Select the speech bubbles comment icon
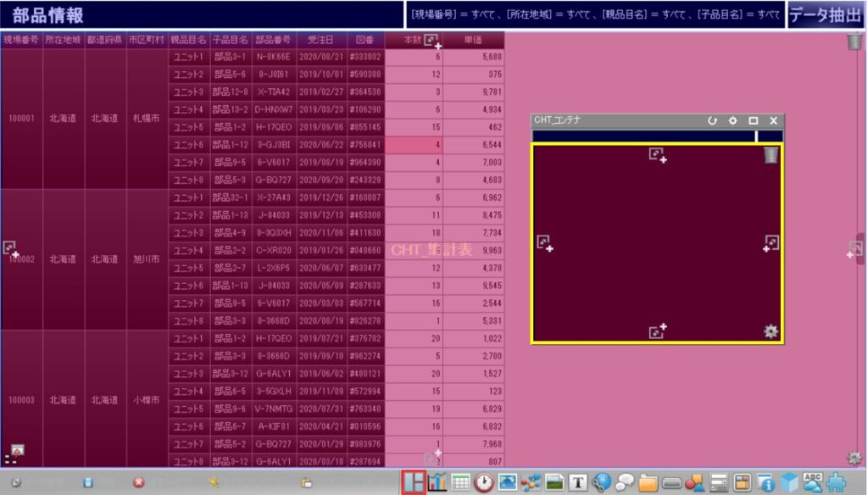The height and width of the screenshot is (495, 868). pyautogui.click(x=626, y=482)
